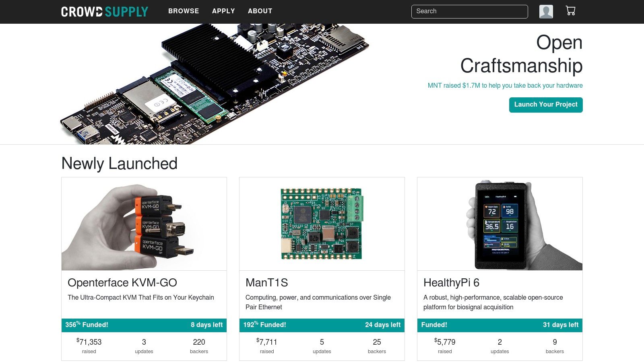Screen dimensions: 644x362
Task: Open the shopping cart icon
Action: (570, 11)
